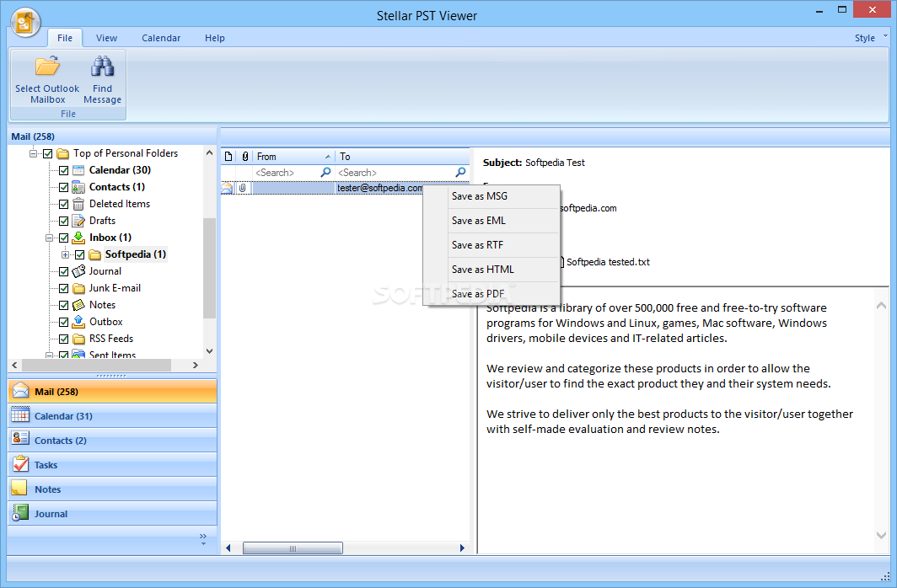Select the Calendar (30) folder icon
Screen dimensions: 897x588
pyautogui.click(x=79, y=170)
